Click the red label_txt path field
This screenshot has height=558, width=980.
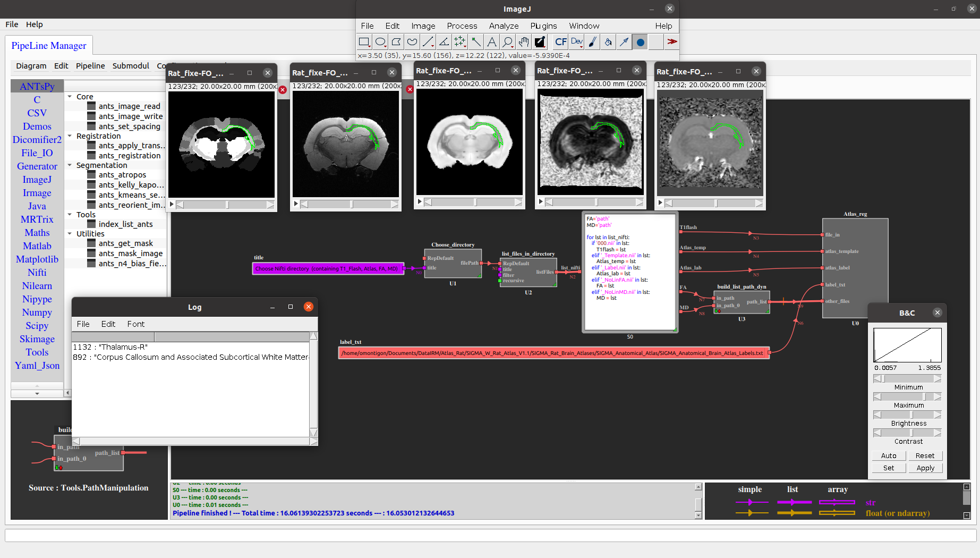[554, 353]
